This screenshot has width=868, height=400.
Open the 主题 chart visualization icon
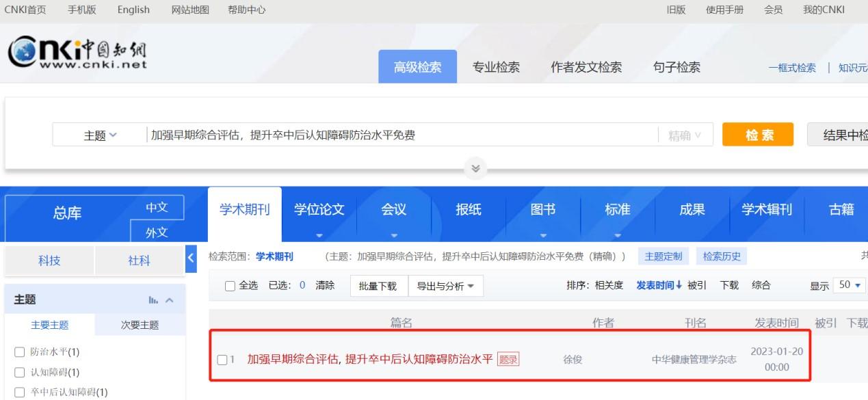point(153,300)
